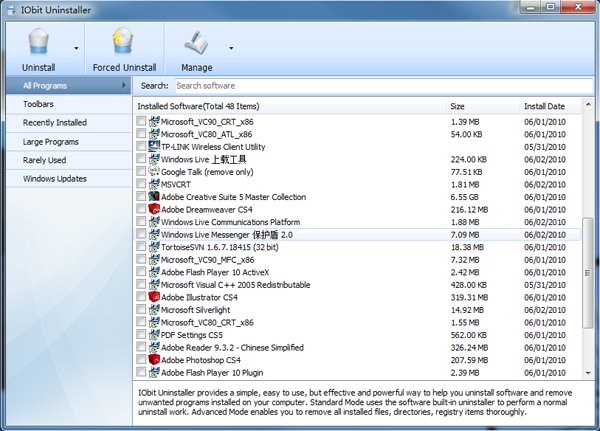Click the Microsoft_VC80_CRT_x86 installer icon

[154, 322]
